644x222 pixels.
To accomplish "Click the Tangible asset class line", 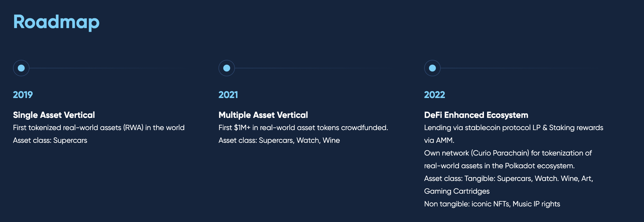I will coord(508,179).
